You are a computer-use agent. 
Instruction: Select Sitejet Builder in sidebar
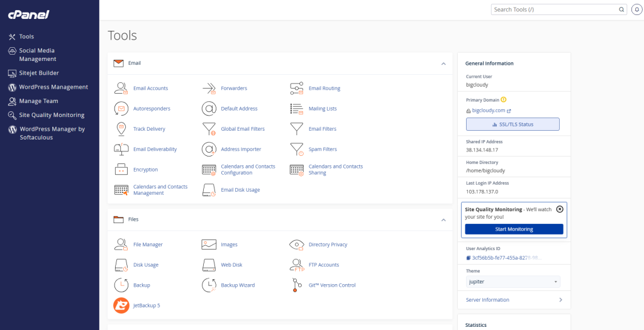(x=33, y=73)
